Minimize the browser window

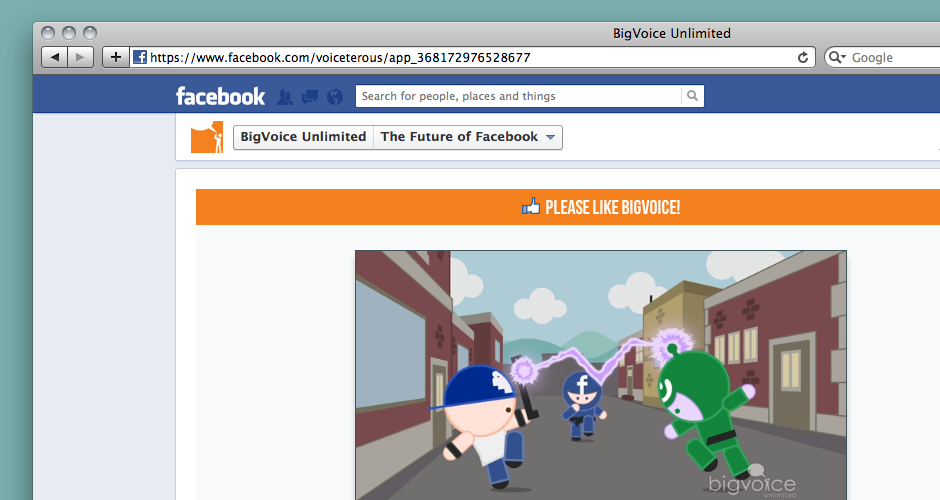[x=69, y=33]
